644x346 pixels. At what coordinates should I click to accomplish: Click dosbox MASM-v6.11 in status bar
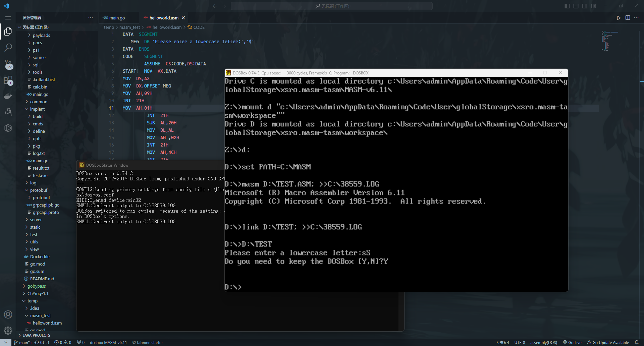tap(108, 342)
